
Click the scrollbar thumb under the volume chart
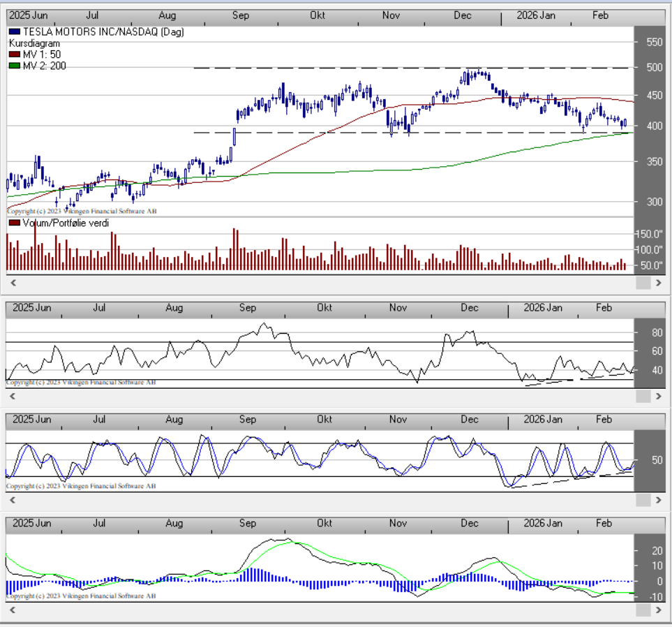pyautogui.click(x=643, y=283)
